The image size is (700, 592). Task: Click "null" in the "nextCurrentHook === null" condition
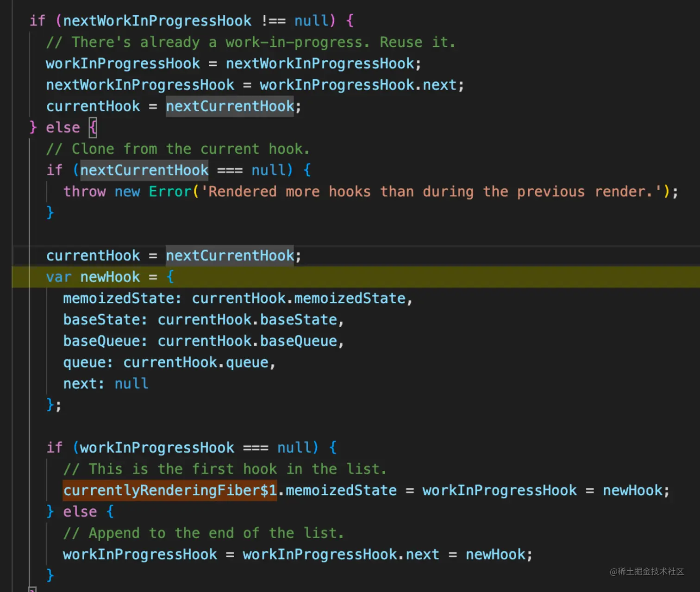pos(268,170)
